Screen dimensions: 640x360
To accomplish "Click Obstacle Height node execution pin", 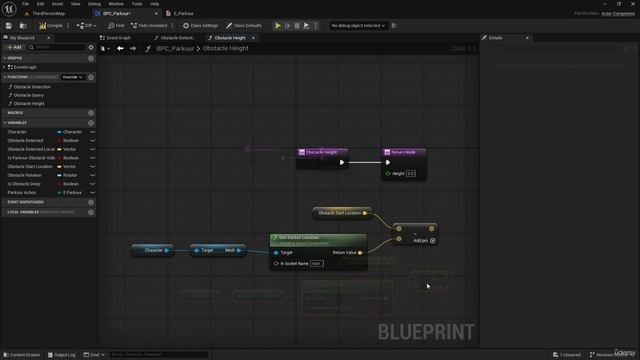I will click(342, 162).
